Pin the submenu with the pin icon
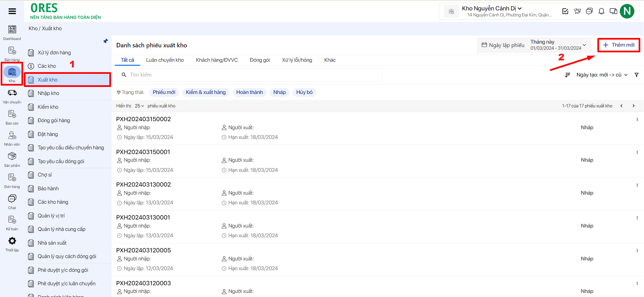644x297 pixels. point(106,41)
